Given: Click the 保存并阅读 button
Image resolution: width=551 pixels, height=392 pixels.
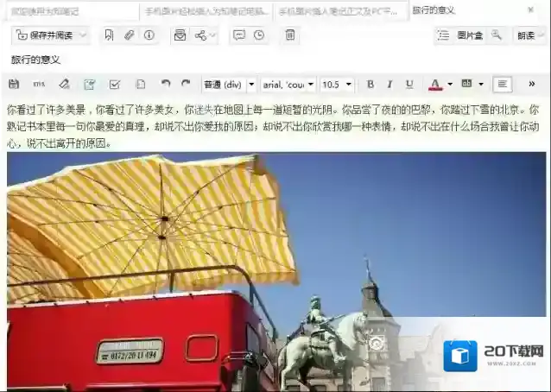Looking at the screenshot, I should pyautogui.click(x=52, y=35).
